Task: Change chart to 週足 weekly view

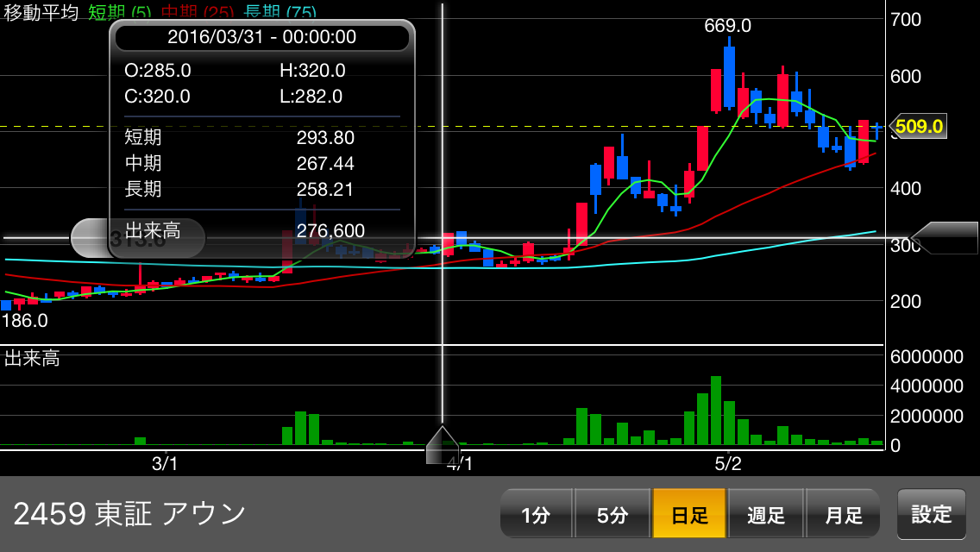Action: pos(766,515)
